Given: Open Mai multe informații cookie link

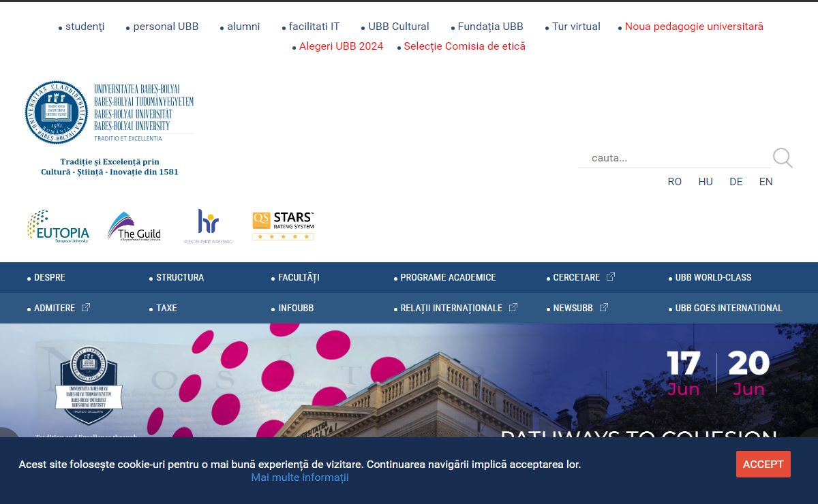Looking at the screenshot, I should tap(300, 477).
